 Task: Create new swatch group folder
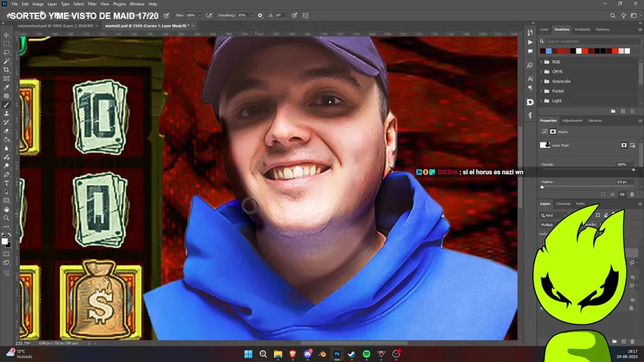pos(613,111)
